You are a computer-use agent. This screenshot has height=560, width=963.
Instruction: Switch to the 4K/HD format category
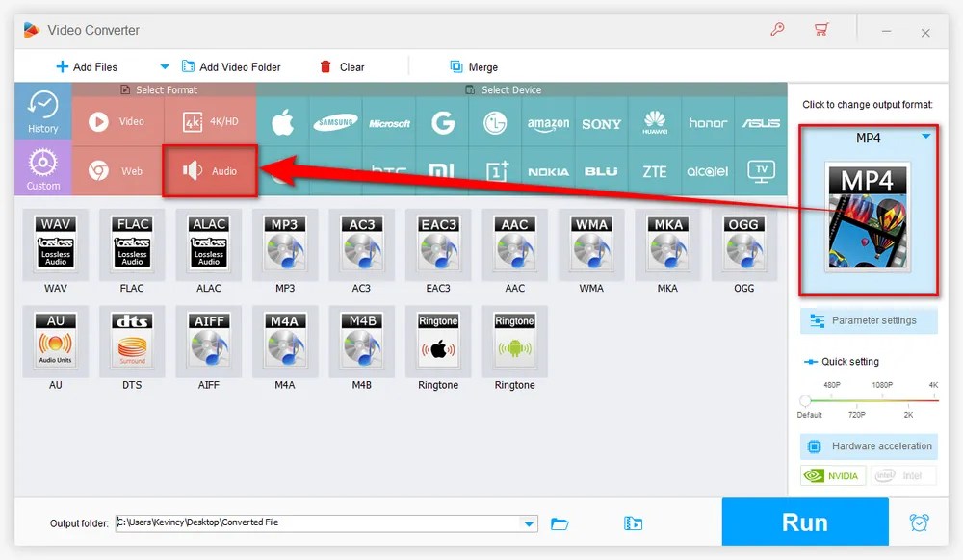(x=210, y=121)
